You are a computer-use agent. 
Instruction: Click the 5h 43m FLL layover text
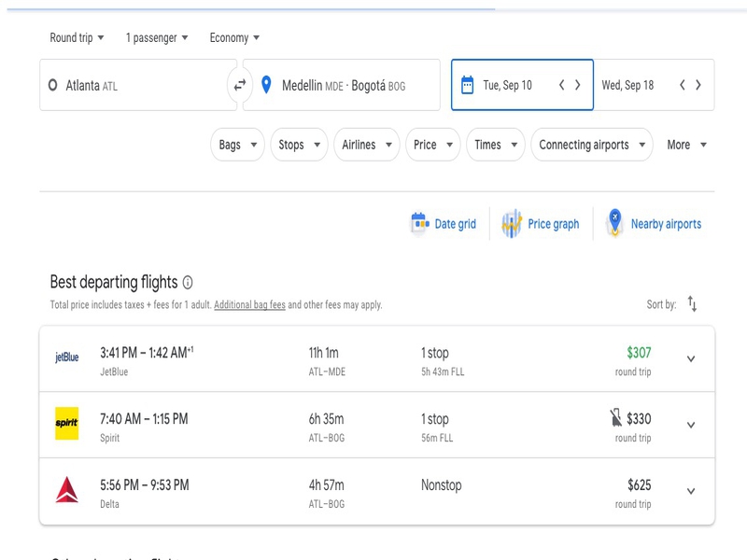tap(443, 371)
